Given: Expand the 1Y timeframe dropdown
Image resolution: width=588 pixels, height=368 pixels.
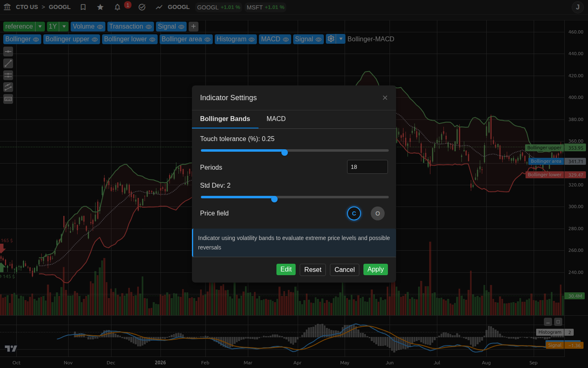Looking at the screenshot, I should 64,27.
